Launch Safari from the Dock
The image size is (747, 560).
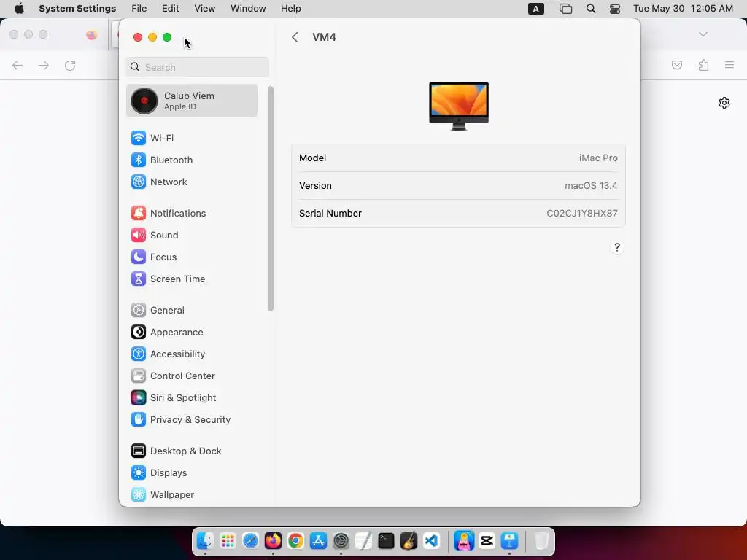(250, 541)
